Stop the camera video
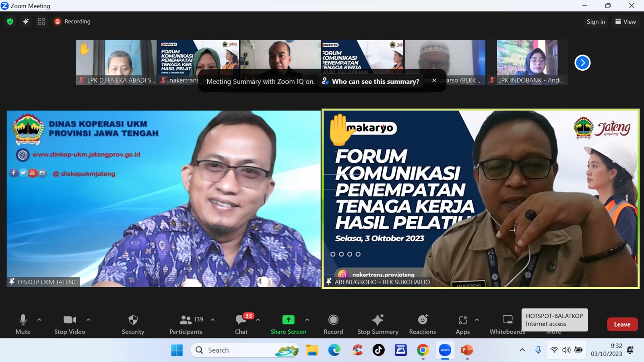The width and height of the screenshot is (644, 362). tap(70, 324)
